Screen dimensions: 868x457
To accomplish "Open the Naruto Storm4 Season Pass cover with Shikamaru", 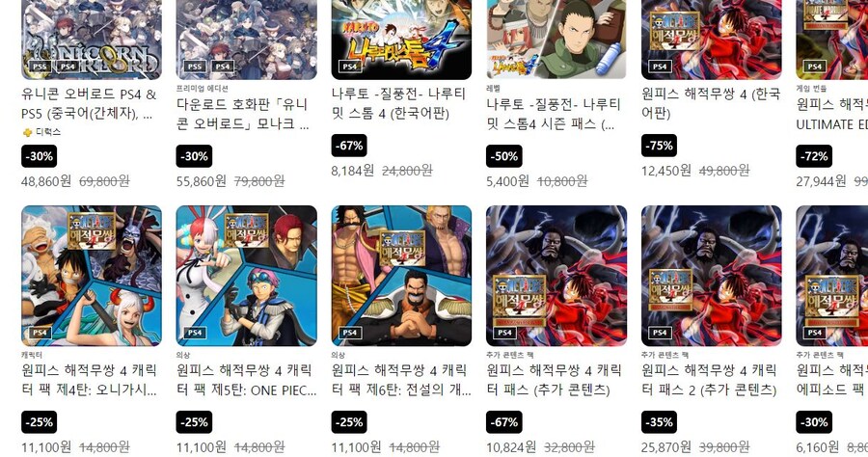I will coord(556,40).
